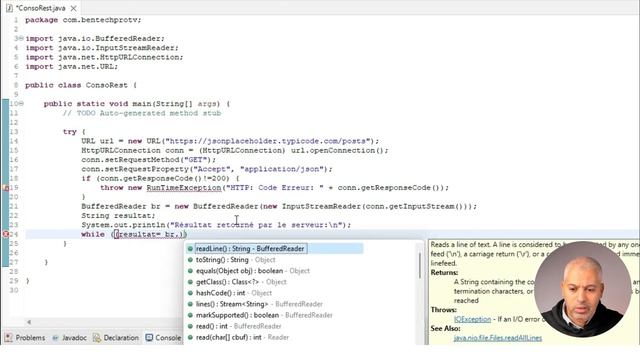Collapse main method fold marker at line 10
640x360 pixels.
pyautogui.click(x=21, y=104)
